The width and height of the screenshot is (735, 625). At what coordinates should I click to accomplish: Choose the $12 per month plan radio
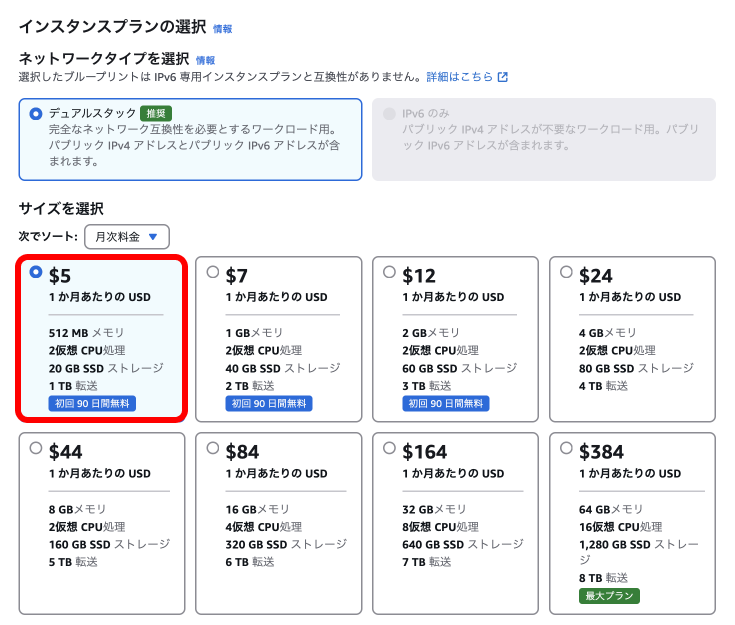(389, 272)
